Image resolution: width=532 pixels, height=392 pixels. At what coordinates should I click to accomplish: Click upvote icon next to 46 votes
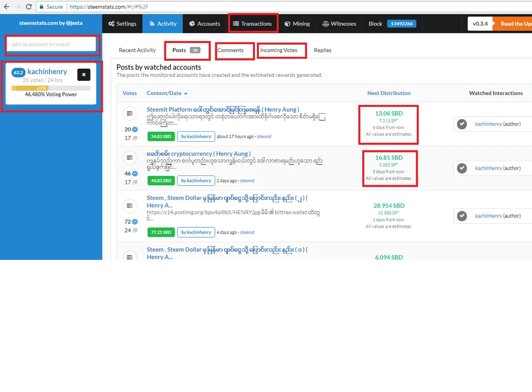135,173
